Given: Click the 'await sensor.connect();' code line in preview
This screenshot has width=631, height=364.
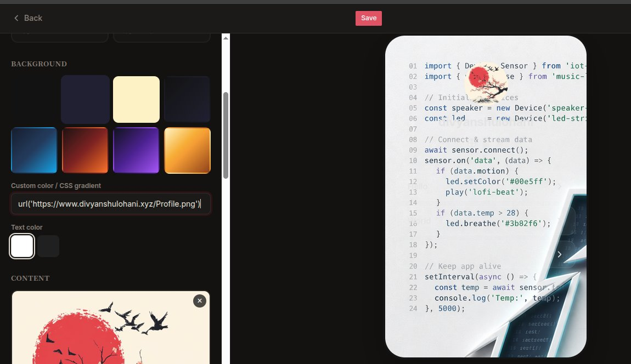Looking at the screenshot, I should coord(476,150).
